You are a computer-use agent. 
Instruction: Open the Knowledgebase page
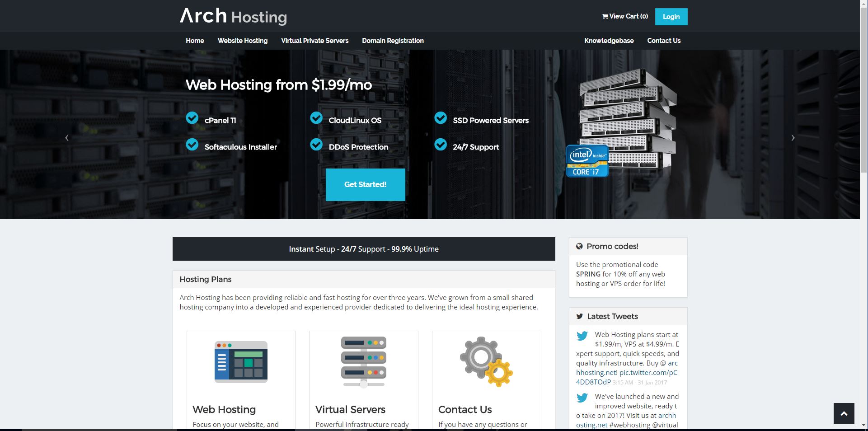(609, 41)
